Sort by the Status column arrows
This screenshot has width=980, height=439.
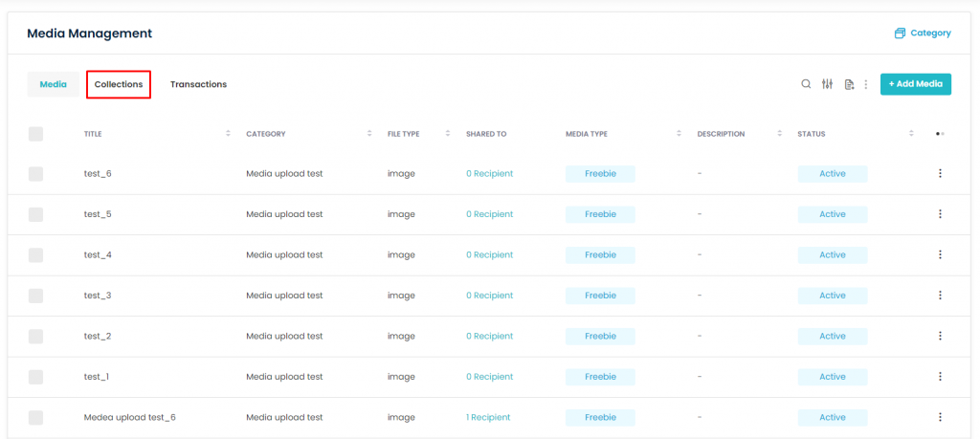911,134
